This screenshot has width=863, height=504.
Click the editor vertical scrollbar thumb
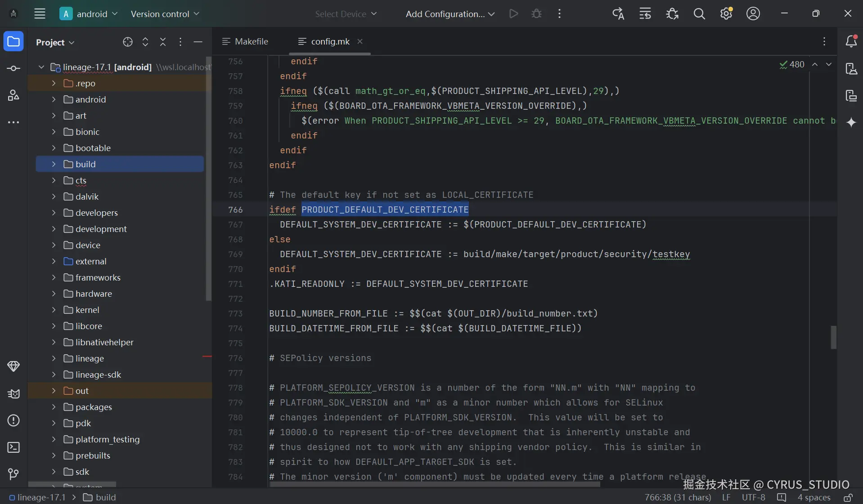tap(833, 337)
